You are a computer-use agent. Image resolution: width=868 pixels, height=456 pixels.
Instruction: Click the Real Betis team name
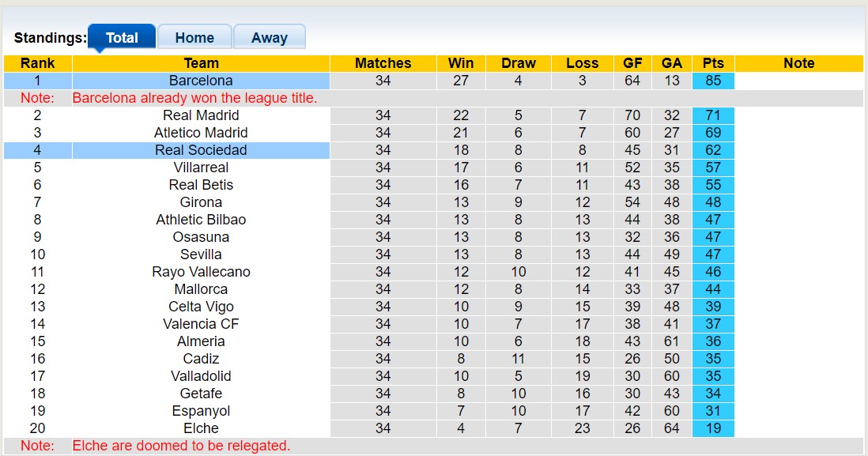[201, 185]
